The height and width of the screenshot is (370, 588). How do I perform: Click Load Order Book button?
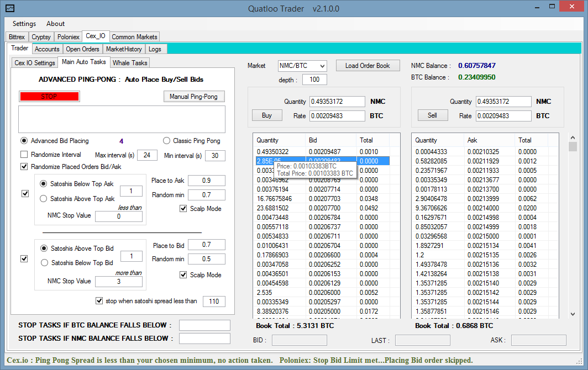368,66
